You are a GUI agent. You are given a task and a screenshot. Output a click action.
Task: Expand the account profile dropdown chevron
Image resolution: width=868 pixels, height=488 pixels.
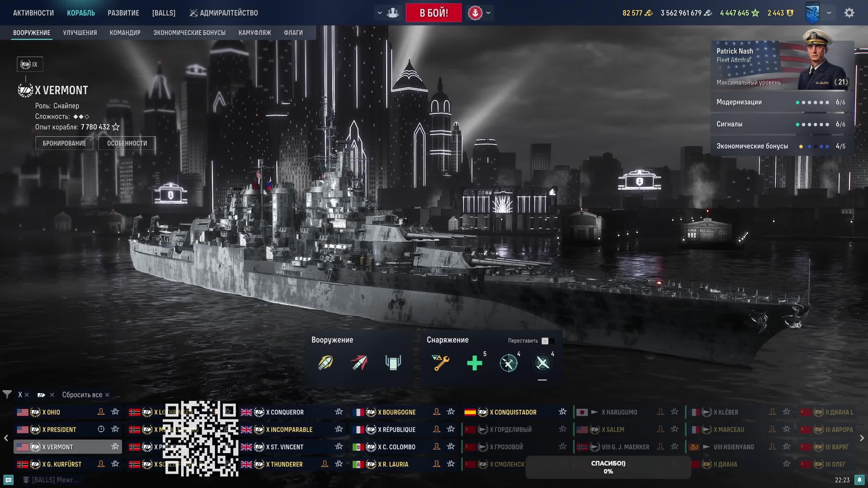(x=829, y=13)
